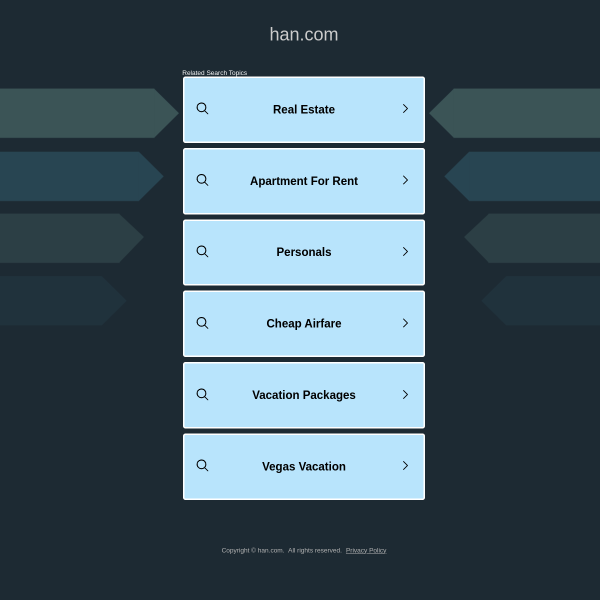Click the chevron on Vegas Vacation row
This screenshot has width=600, height=600.
pos(405,466)
